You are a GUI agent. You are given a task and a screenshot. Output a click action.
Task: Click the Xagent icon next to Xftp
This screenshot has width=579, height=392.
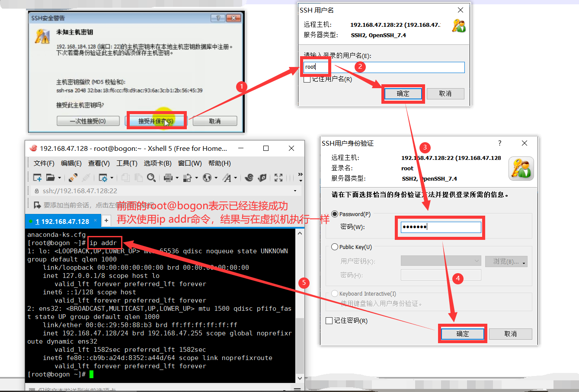262,178
